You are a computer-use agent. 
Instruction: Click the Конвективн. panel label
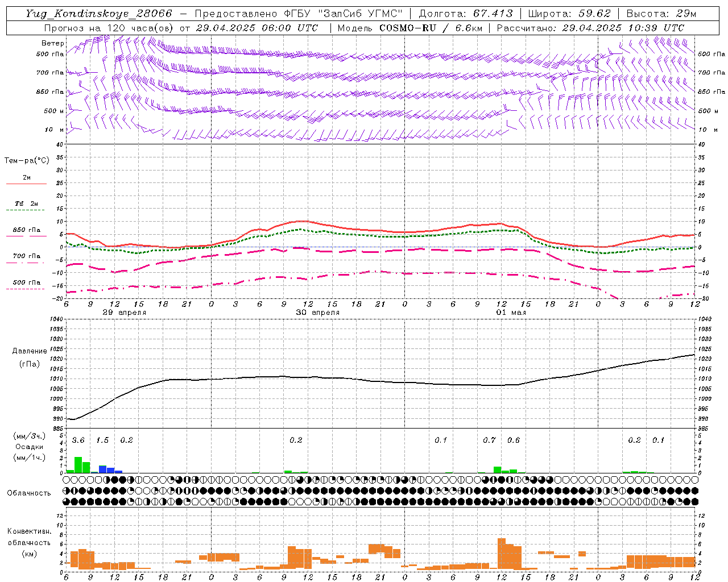point(29,531)
